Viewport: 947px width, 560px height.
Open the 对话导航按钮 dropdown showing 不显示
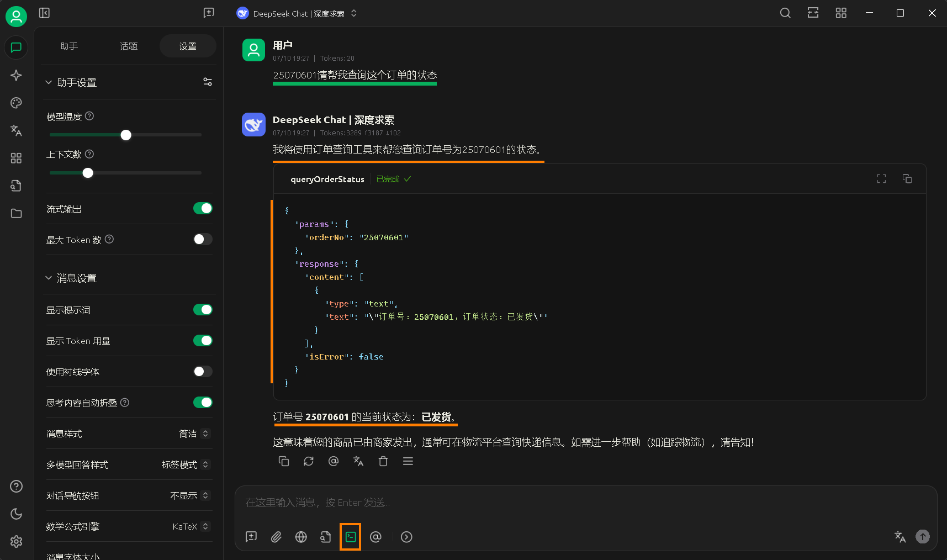(x=189, y=495)
